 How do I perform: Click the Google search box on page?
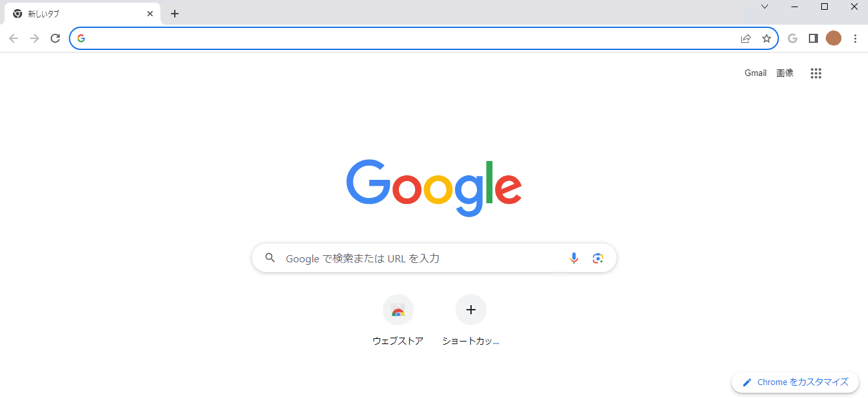coord(434,258)
